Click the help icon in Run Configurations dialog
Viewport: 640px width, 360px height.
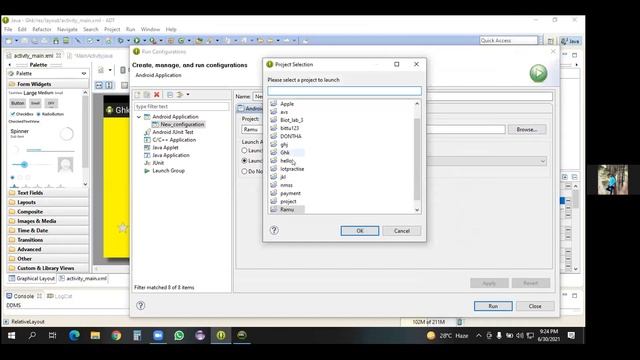140,305
